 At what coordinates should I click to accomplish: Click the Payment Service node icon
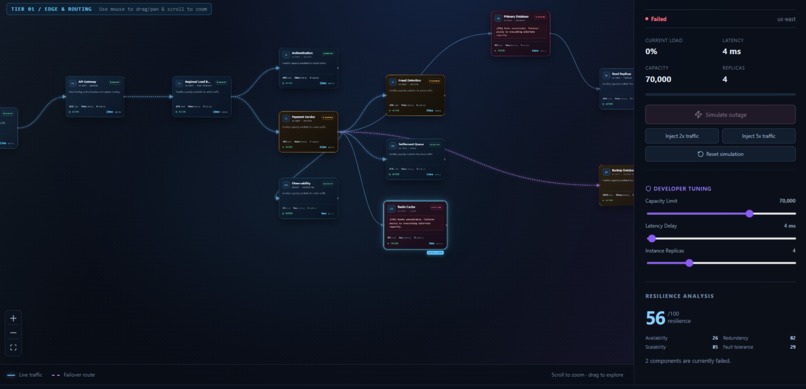(x=286, y=118)
